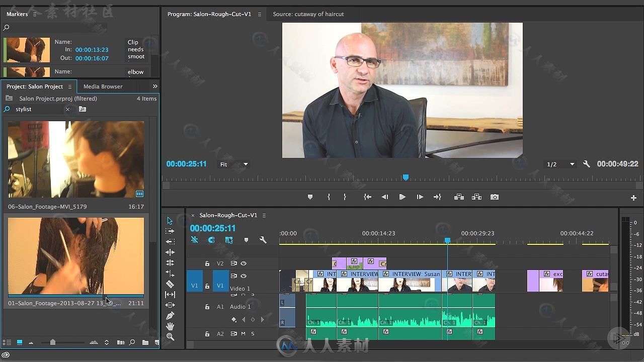644x362 pixels.
Task: Switch to the Media Browser tab
Action: (103, 86)
